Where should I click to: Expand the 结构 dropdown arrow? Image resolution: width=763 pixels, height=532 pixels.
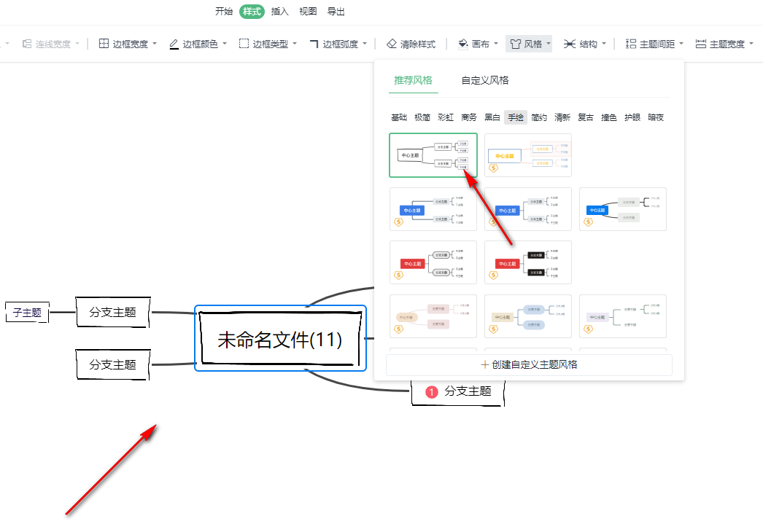604,44
